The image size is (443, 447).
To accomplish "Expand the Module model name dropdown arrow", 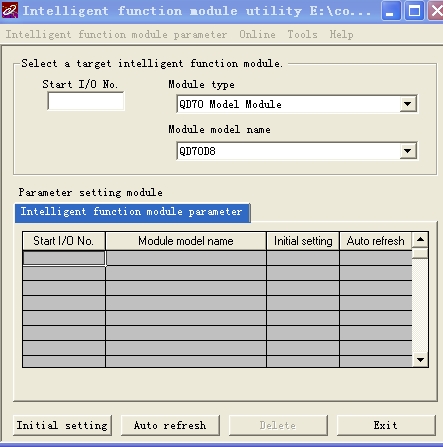I will pos(408,151).
